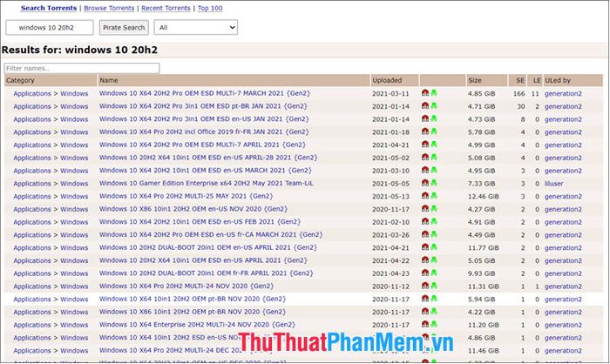The width and height of the screenshot is (610, 364).
Task: Click magnet icon for DUAL-BOOT fr-FR APRIL 2021
Action: click(x=425, y=273)
